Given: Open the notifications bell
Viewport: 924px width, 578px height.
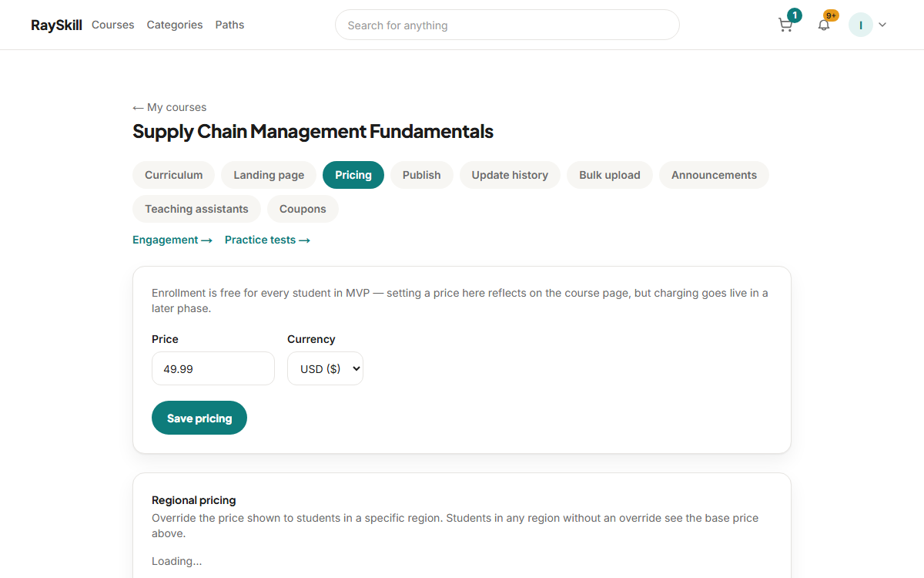Looking at the screenshot, I should [x=824, y=25].
